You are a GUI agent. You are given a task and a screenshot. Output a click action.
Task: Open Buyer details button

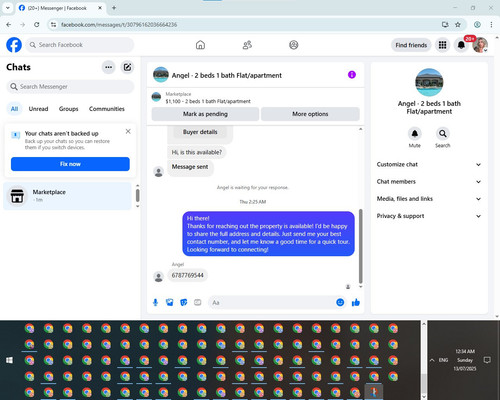(x=200, y=132)
